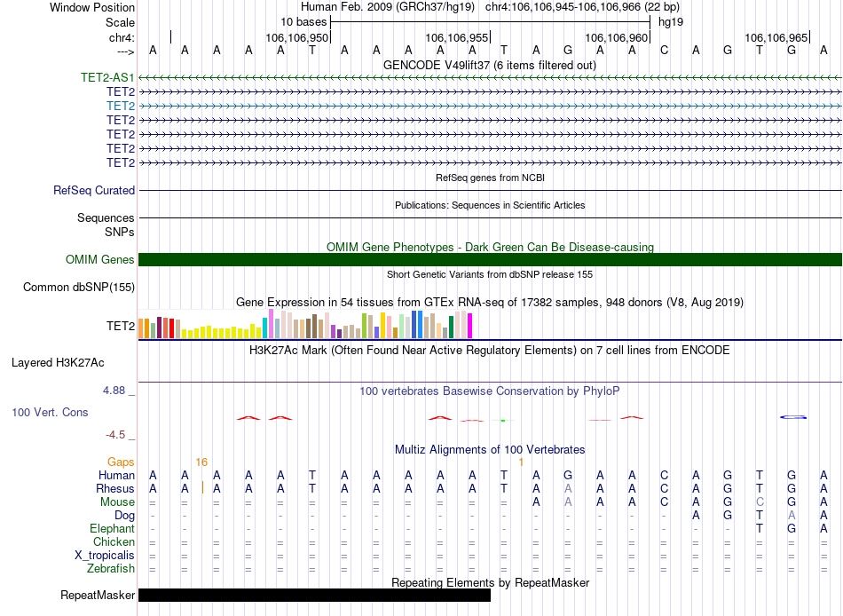Click the TET2-AS1 gene label
Image resolution: width=843 pixels, height=616 pixels.
(107, 77)
